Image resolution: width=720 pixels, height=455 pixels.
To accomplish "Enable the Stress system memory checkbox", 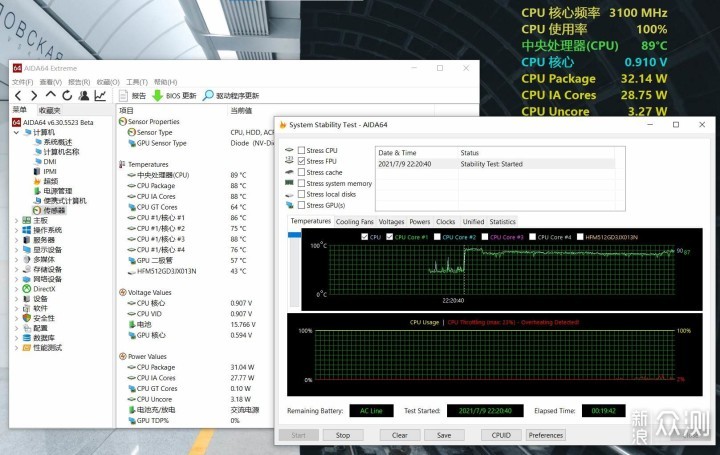I will [x=302, y=183].
